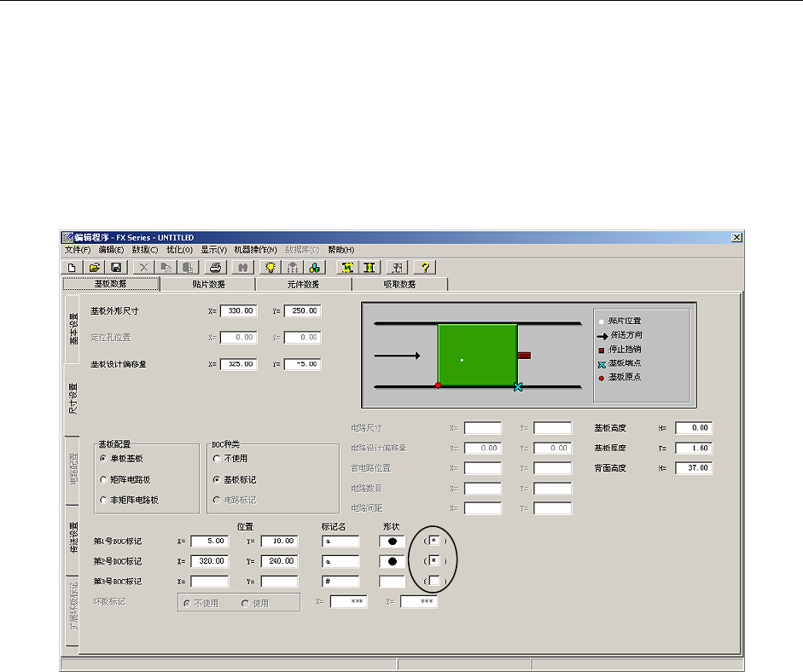
Task: Click the New file toolbar icon
Action: coord(73,267)
